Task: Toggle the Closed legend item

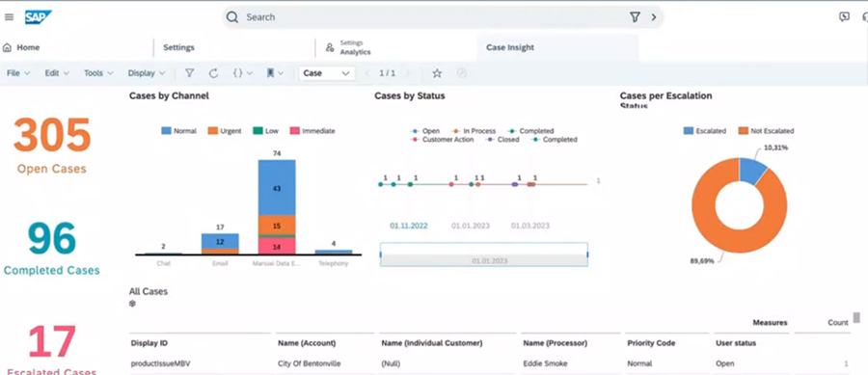Action: [502, 140]
